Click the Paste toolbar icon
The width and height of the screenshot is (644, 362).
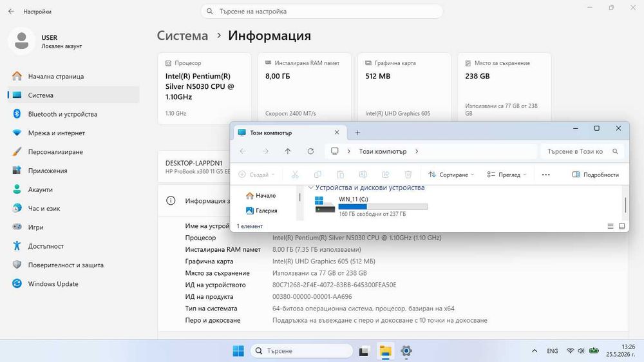click(340, 175)
